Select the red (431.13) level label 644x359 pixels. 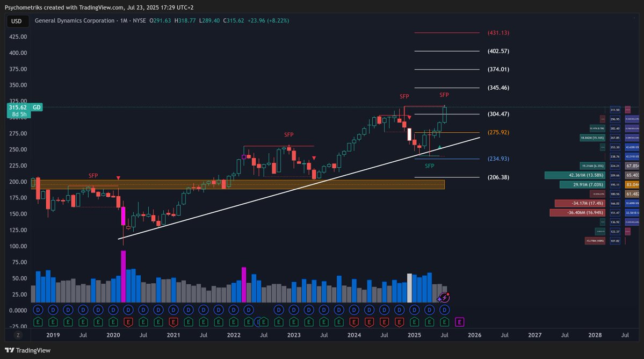point(498,33)
